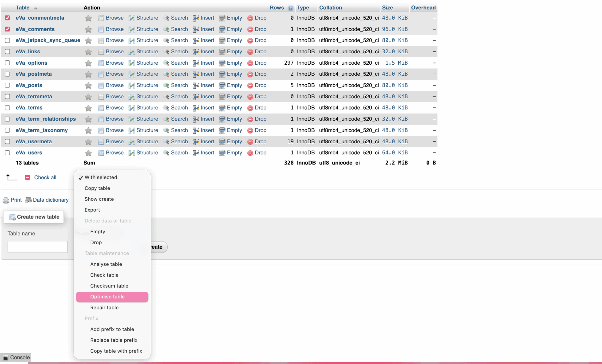Uncheck the eVa_comments checkbox
Viewport: 602px width, 364px height.
tap(8, 29)
